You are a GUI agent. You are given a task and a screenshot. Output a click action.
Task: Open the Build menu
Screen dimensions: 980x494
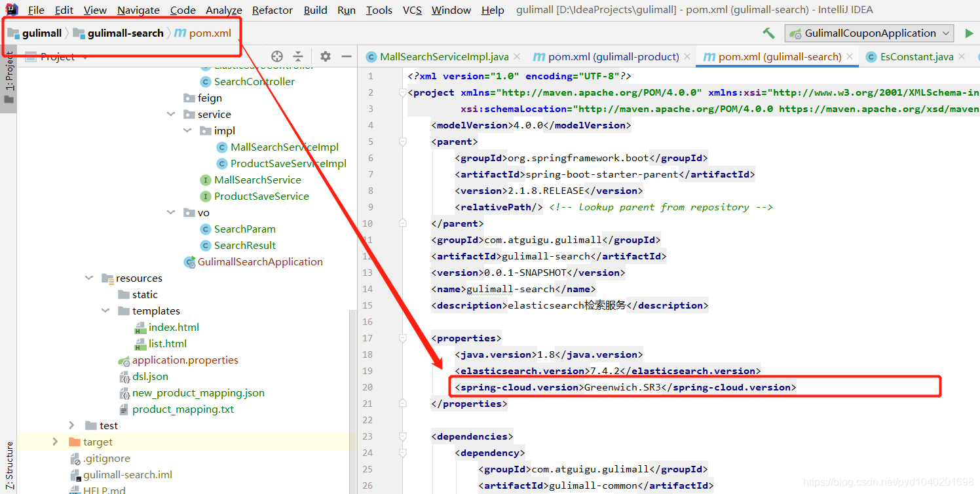pyautogui.click(x=316, y=10)
